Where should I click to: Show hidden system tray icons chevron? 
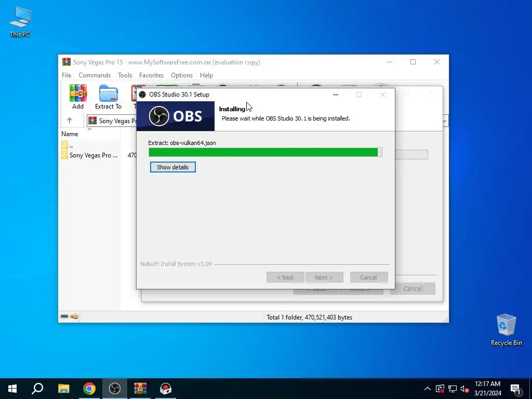coord(428,389)
